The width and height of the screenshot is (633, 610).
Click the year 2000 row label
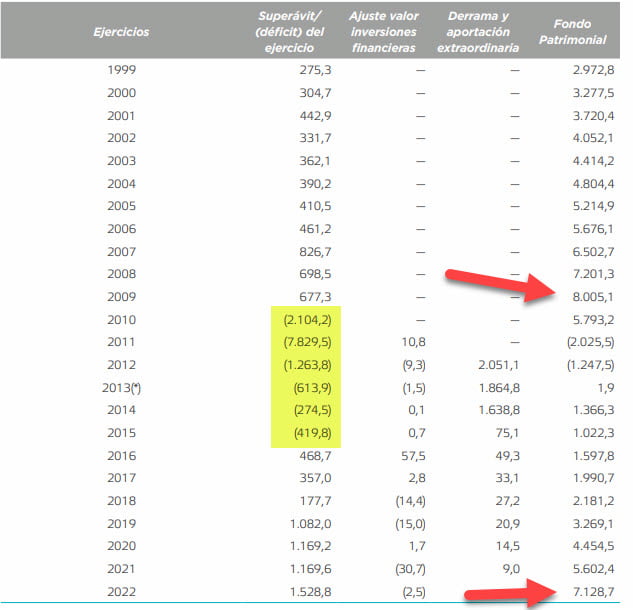tap(122, 93)
